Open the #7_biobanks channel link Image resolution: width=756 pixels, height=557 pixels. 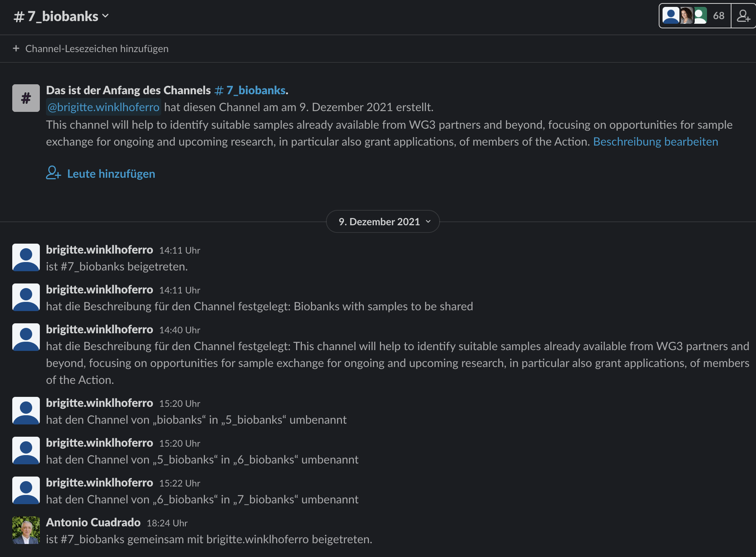[250, 90]
